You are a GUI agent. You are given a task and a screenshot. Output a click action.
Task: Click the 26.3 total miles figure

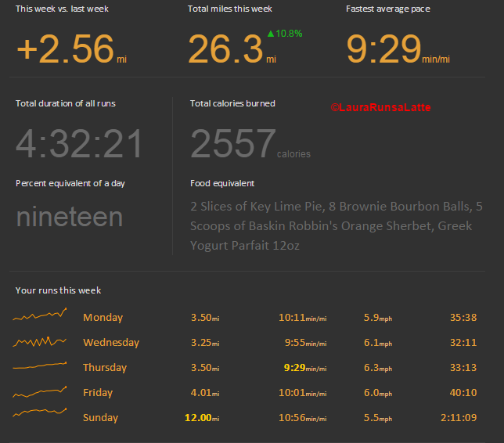pyautogui.click(x=225, y=50)
